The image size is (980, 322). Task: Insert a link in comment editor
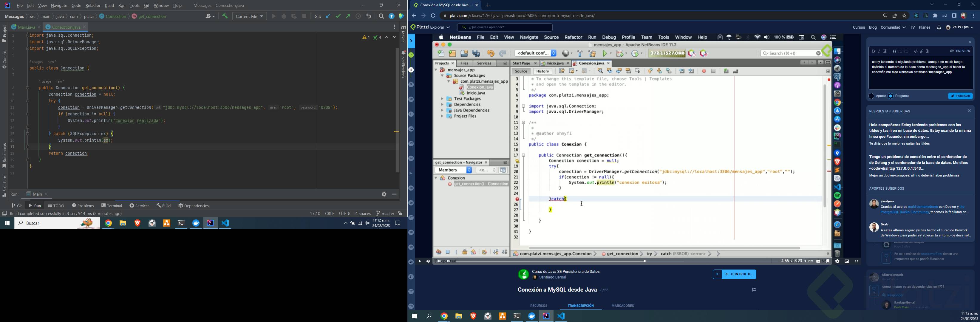922,51
